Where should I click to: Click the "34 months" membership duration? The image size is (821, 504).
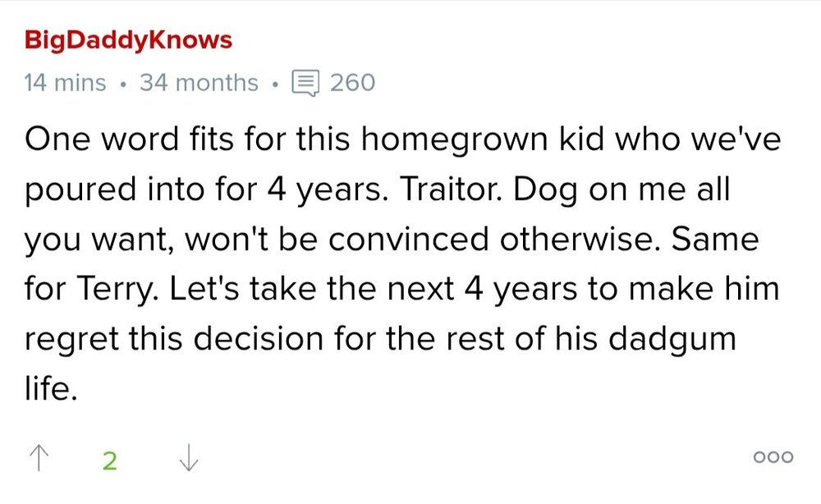point(199,83)
